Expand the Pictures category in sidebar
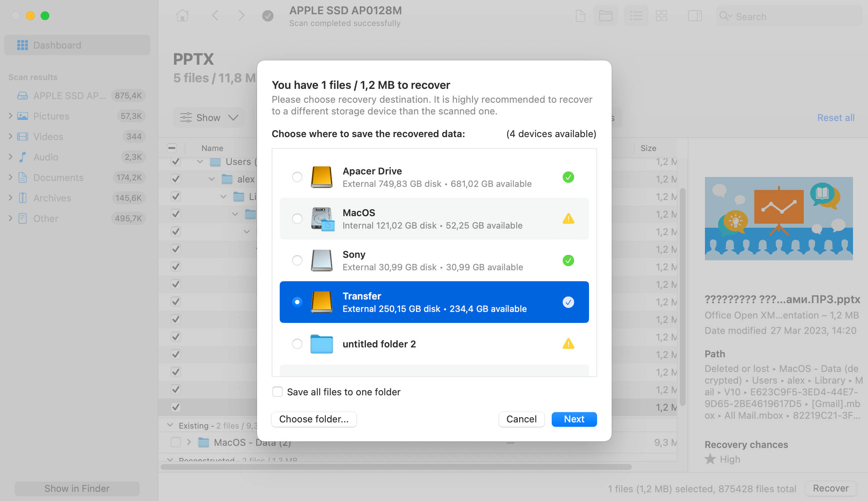Viewport: 868px width, 501px height. (10, 116)
